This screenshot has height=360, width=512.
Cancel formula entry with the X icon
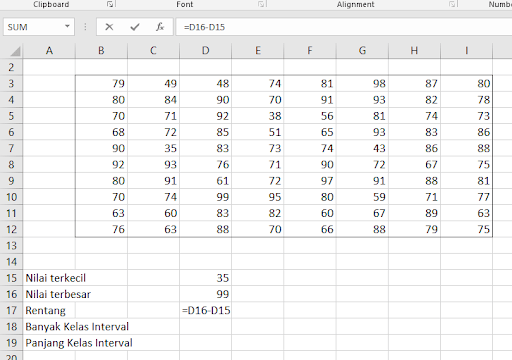coord(109,27)
